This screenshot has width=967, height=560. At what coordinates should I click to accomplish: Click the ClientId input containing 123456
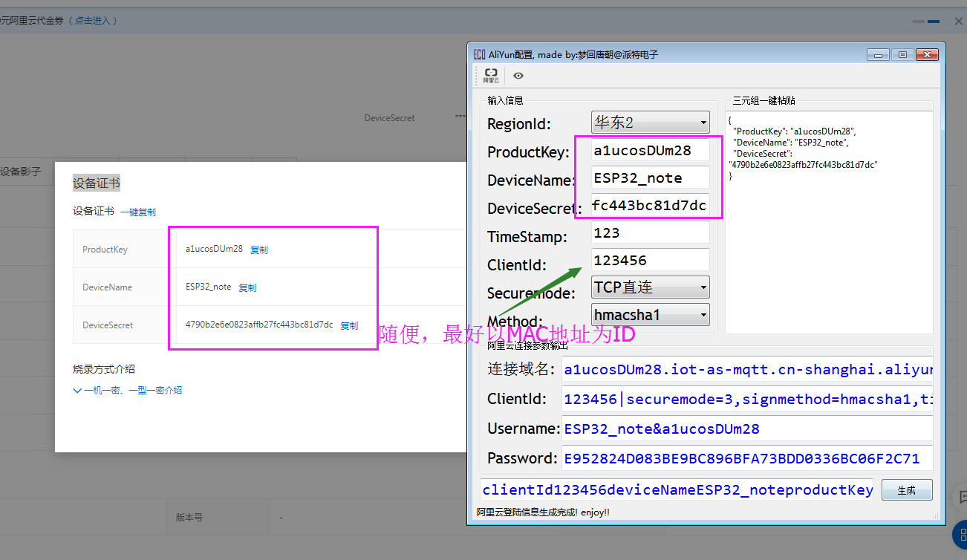coord(651,260)
